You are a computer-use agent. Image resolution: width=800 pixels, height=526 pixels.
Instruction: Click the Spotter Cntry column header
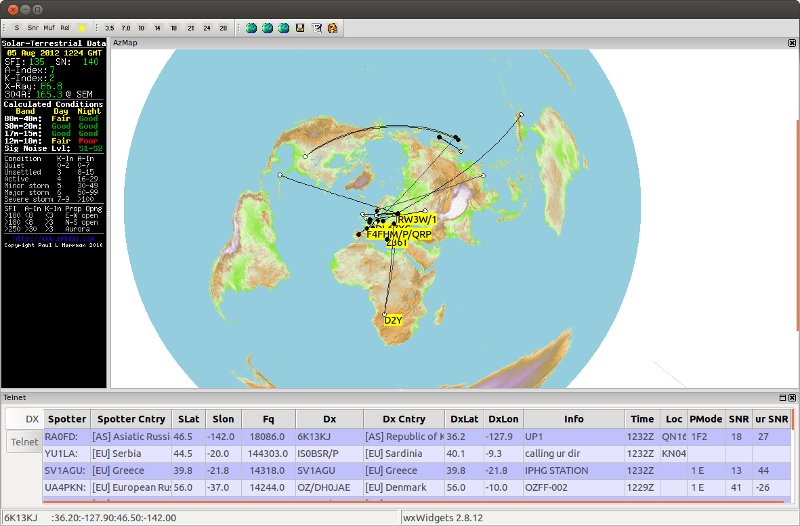[x=131, y=419]
